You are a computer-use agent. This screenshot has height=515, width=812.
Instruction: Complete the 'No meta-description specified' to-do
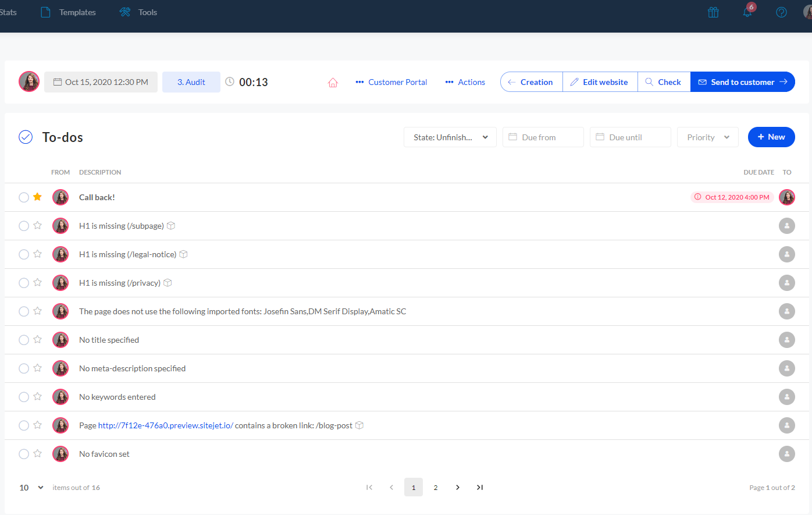[x=24, y=368]
